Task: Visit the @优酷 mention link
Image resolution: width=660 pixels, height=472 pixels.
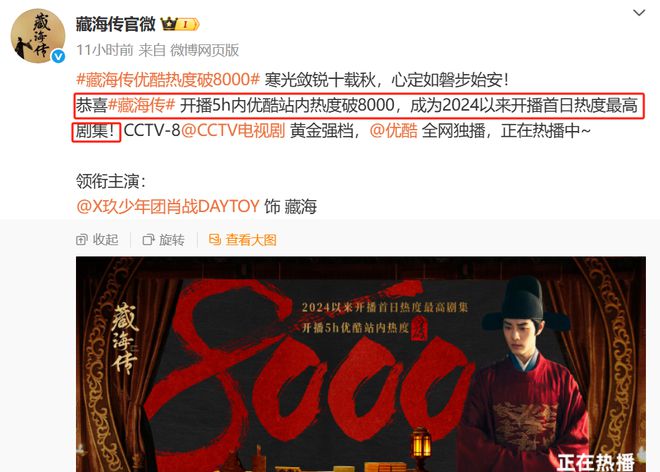Action: [x=394, y=131]
